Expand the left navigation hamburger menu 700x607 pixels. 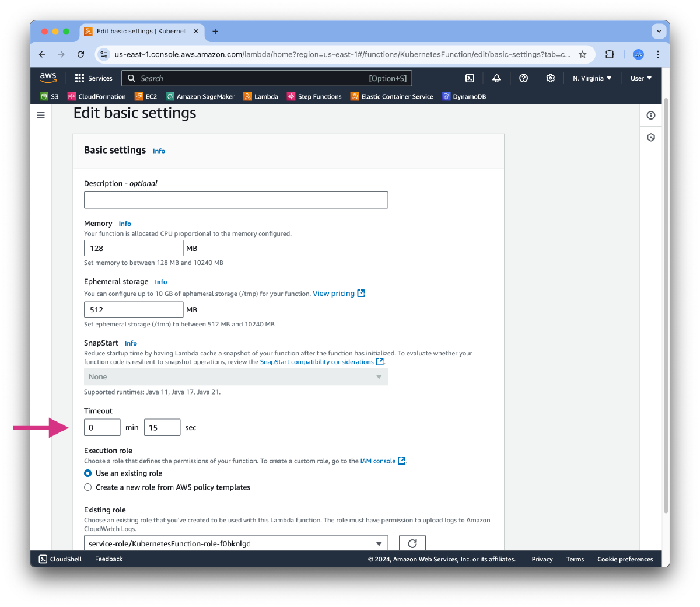coord(41,116)
